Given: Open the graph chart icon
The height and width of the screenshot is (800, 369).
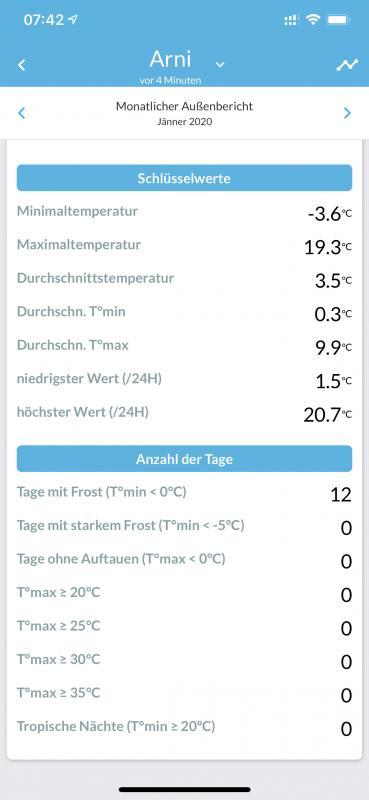Looking at the screenshot, I should tap(347, 65).
